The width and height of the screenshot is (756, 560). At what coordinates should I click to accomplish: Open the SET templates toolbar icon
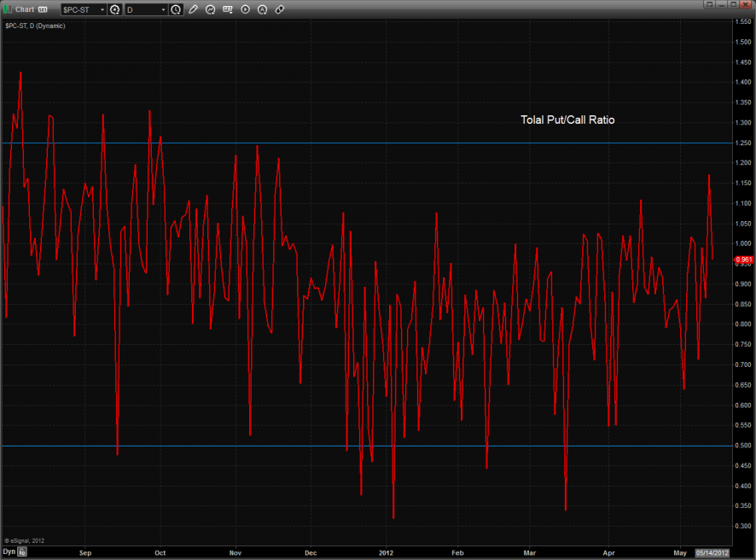coord(228,9)
